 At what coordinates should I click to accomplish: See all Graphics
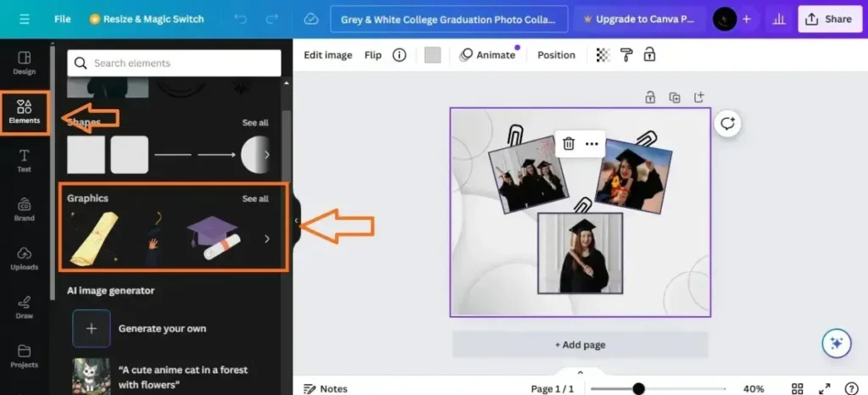255,198
